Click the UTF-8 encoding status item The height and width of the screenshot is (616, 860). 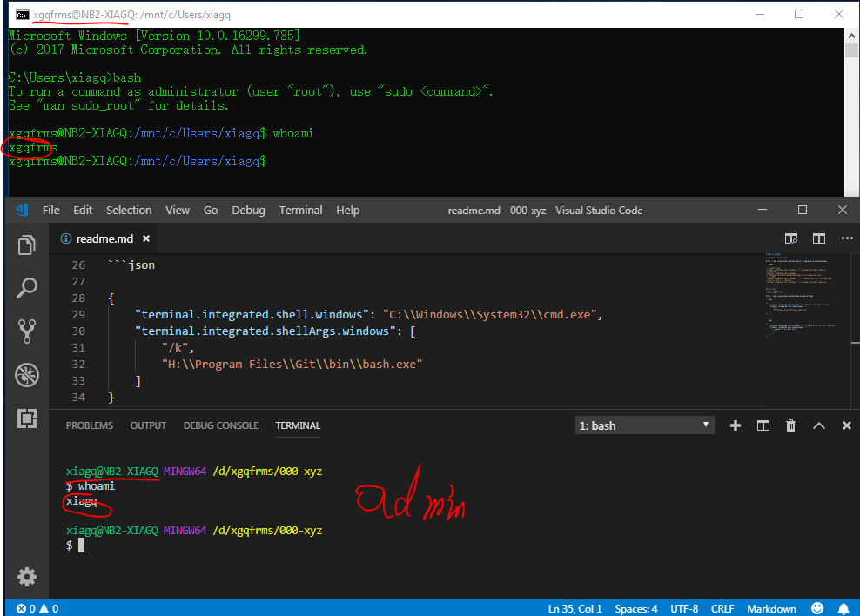[x=684, y=608]
